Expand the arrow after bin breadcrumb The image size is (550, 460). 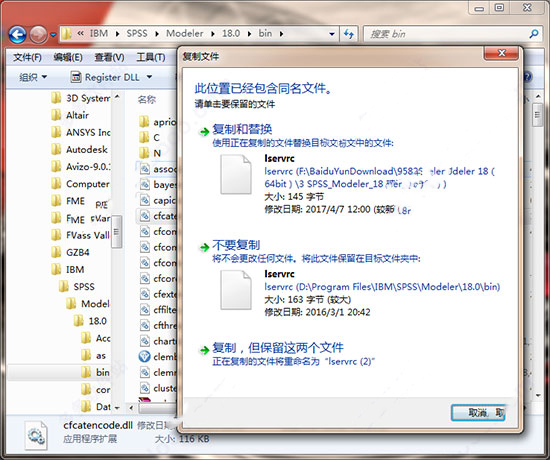coord(281,34)
